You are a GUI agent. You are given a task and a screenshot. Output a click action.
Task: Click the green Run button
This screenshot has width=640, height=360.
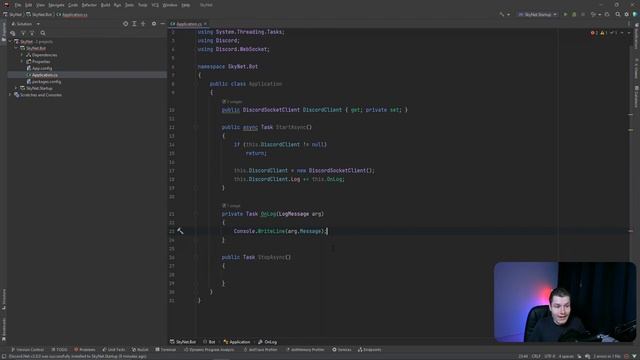tap(565, 15)
